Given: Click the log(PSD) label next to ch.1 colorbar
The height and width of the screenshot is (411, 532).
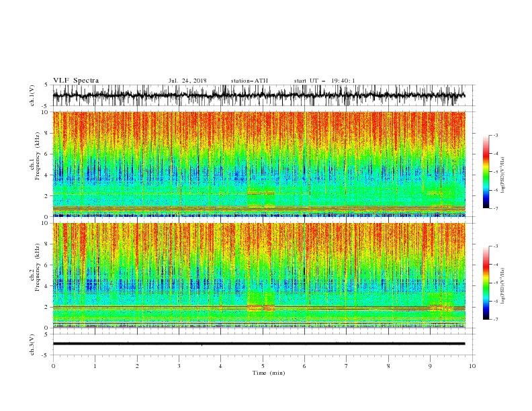Looking at the screenshot, I should (x=503, y=175).
